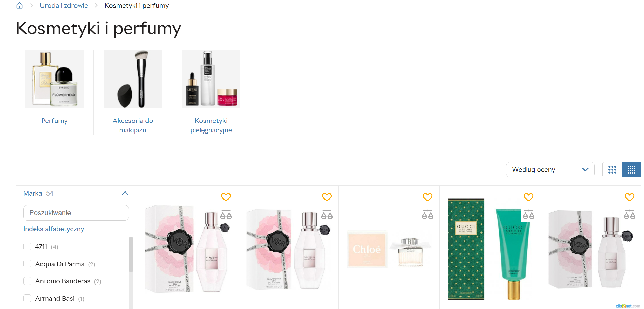The height and width of the screenshot is (309, 644).
Task: Open Indeks alfabetyczny brand index
Action: click(x=54, y=229)
